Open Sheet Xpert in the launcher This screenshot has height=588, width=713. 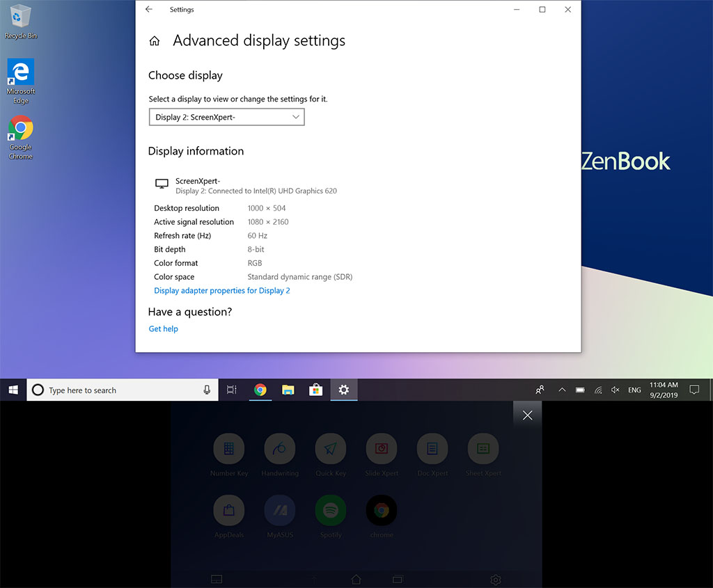483,455
